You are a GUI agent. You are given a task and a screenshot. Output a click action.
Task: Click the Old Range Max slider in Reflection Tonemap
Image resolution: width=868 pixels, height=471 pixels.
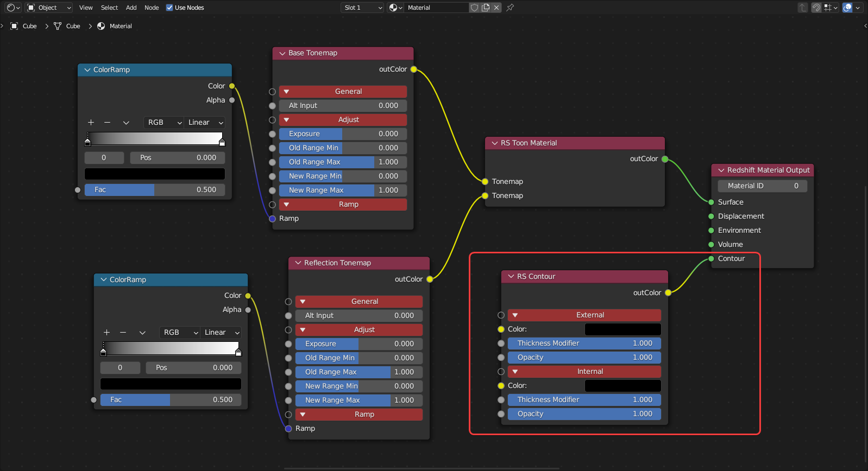pos(359,372)
